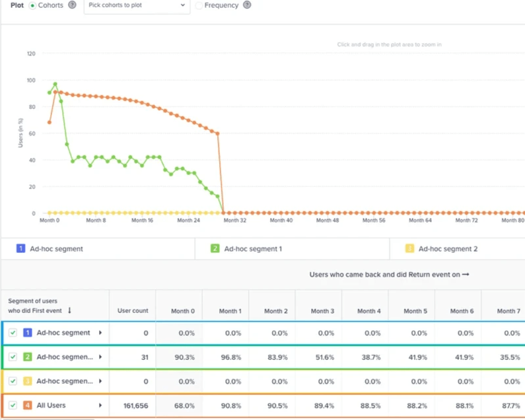
Task: Expand the Ad-hoc segment row arrow
Action: tap(100, 333)
